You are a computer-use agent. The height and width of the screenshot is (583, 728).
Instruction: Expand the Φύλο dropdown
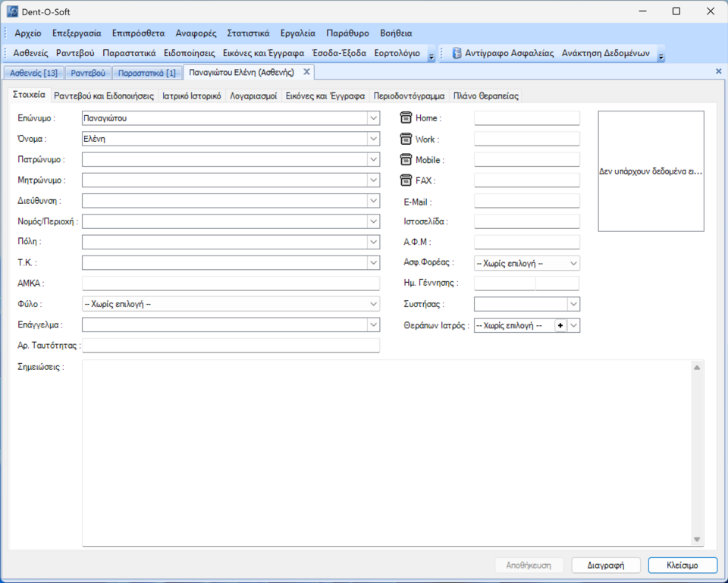(372, 304)
